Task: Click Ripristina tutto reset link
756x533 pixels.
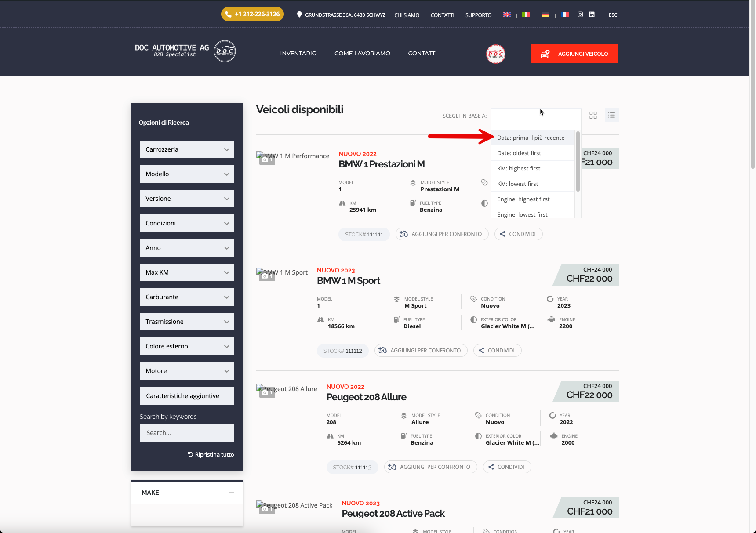Action: (x=211, y=454)
